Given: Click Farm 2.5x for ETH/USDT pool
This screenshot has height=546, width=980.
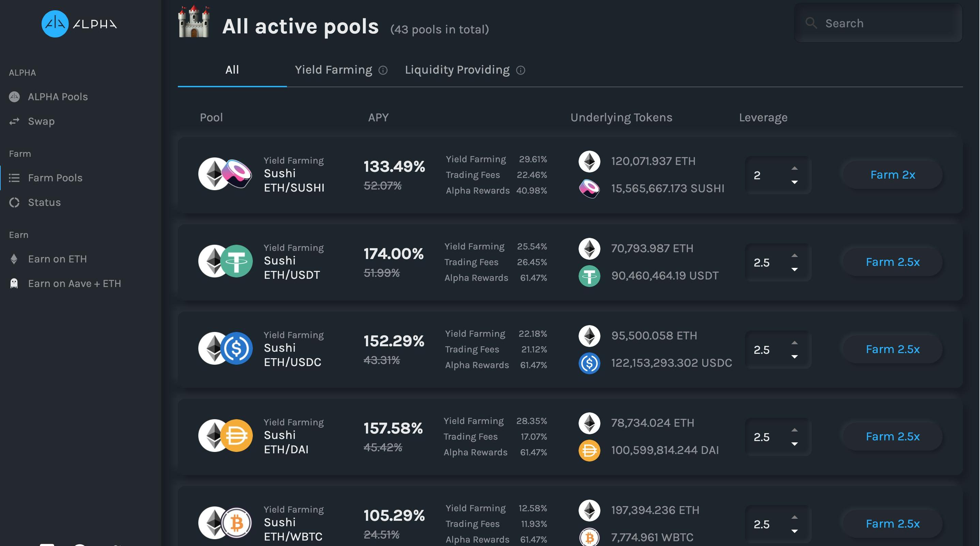Looking at the screenshot, I should (x=892, y=262).
